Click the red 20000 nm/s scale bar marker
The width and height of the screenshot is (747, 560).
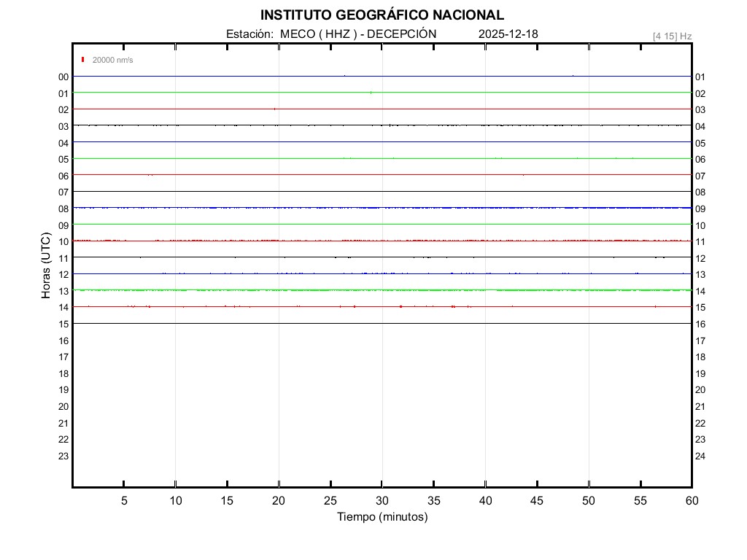pos(83,60)
